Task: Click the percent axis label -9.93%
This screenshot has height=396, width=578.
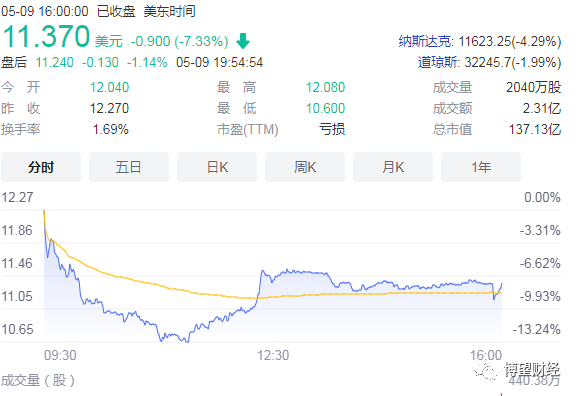Action: click(x=540, y=296)
